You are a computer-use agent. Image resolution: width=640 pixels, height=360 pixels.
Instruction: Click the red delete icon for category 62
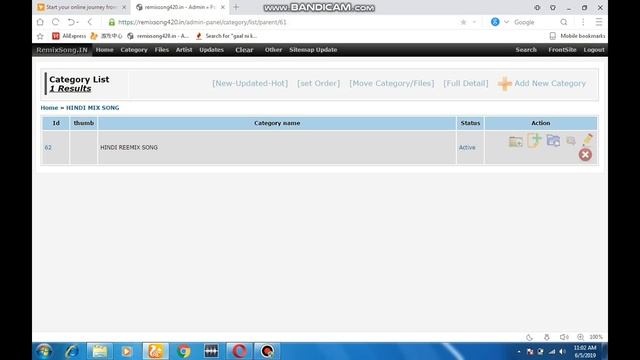[585, 155]
